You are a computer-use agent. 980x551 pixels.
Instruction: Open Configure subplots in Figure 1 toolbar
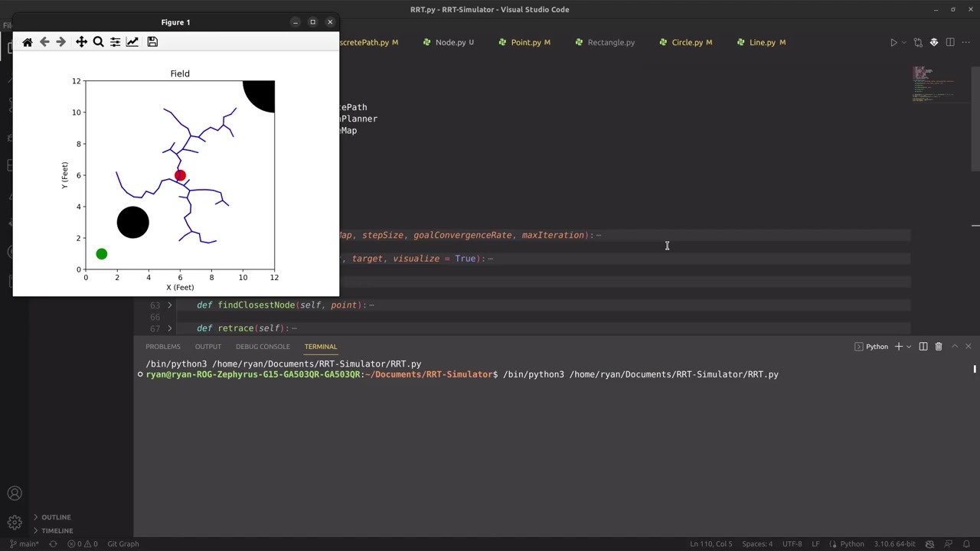tap(115, 42)
